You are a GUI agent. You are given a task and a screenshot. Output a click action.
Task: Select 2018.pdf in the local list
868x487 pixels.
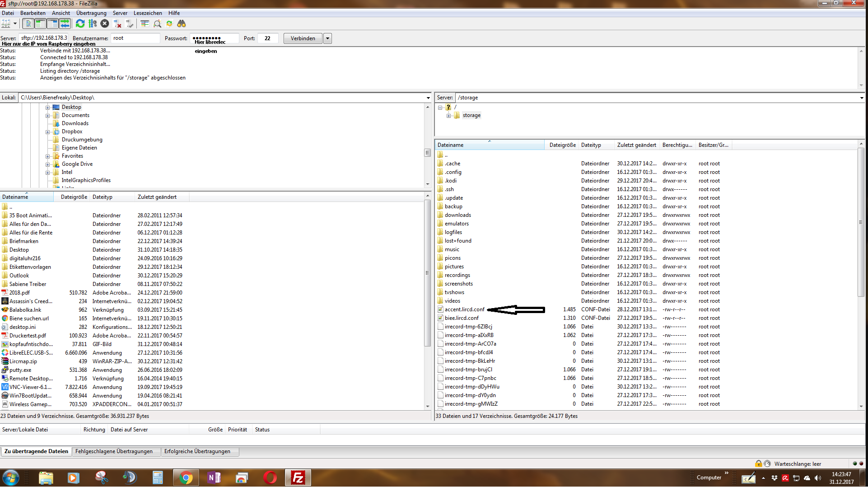point(19,293)
